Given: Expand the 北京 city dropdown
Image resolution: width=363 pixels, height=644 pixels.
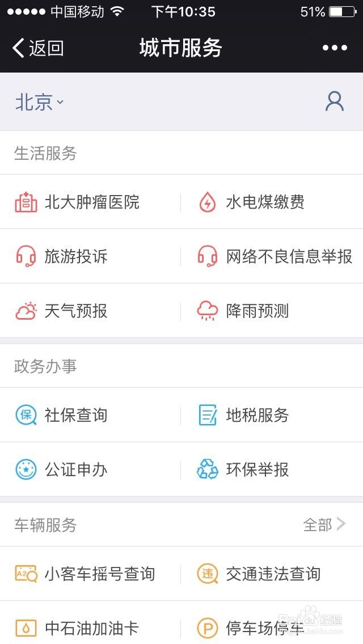Looking at the screenshot, I should [39, 102].
